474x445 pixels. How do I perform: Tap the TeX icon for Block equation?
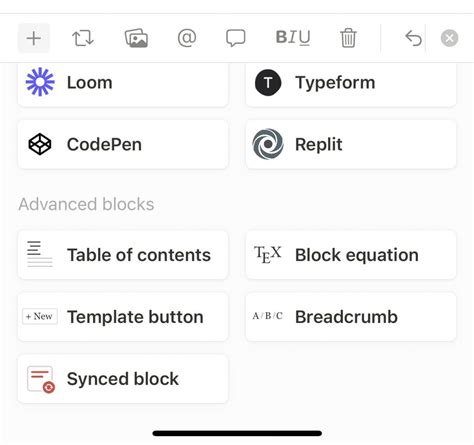(267, 255)
